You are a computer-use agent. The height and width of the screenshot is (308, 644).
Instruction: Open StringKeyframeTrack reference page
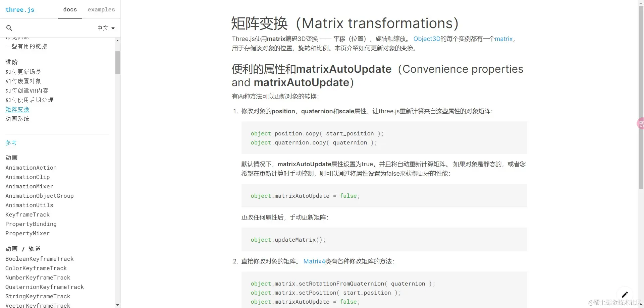pos(38,296)
